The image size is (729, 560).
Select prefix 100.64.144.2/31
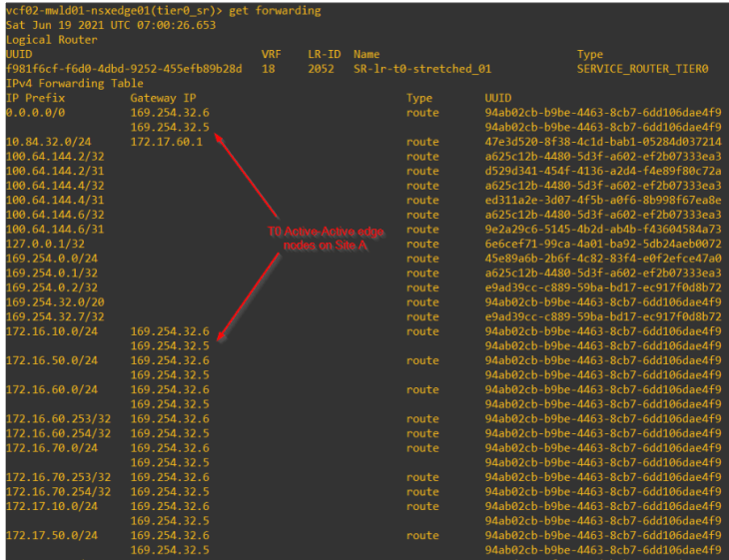(x=55, y=171)
